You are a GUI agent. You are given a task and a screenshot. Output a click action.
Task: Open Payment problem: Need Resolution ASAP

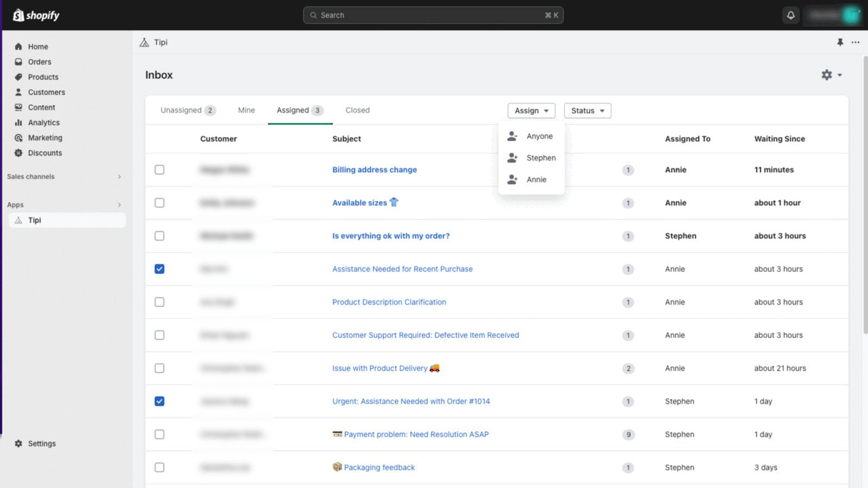[416, 434]
